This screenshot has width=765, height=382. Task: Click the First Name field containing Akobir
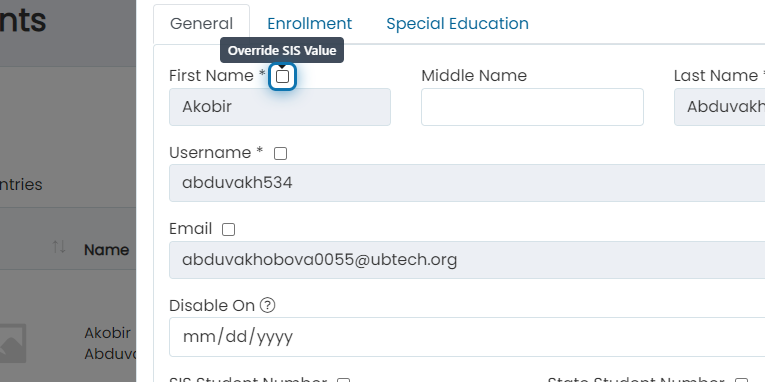280,107
